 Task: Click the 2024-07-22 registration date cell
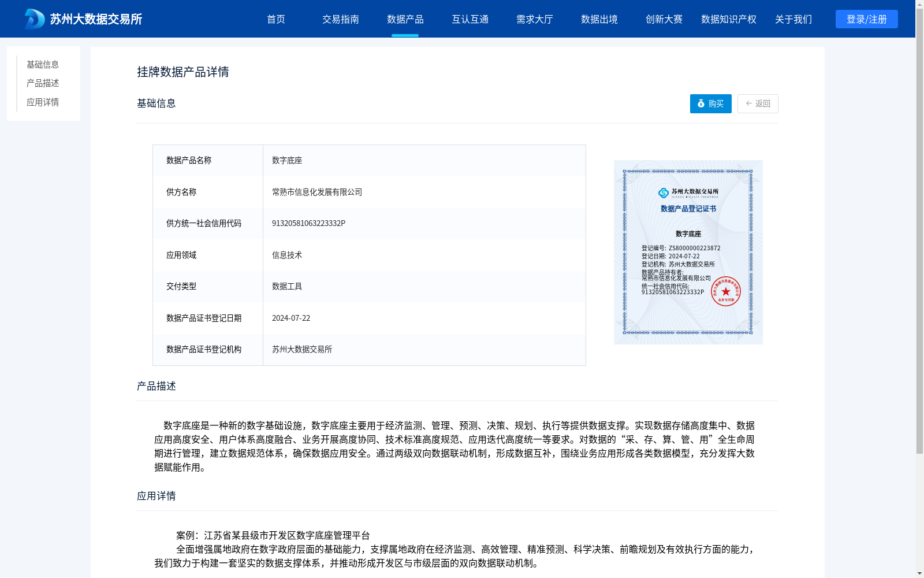pos(424,318)
